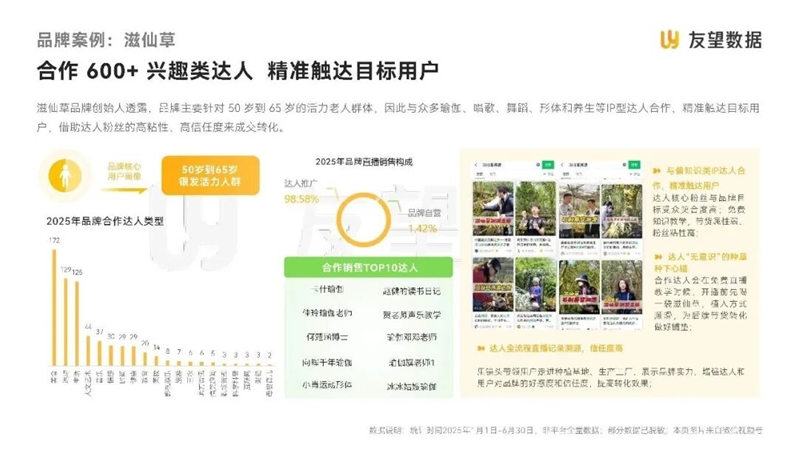
Task: Click 赵健的读书日记 in TOP10 list
Action: 412,292
